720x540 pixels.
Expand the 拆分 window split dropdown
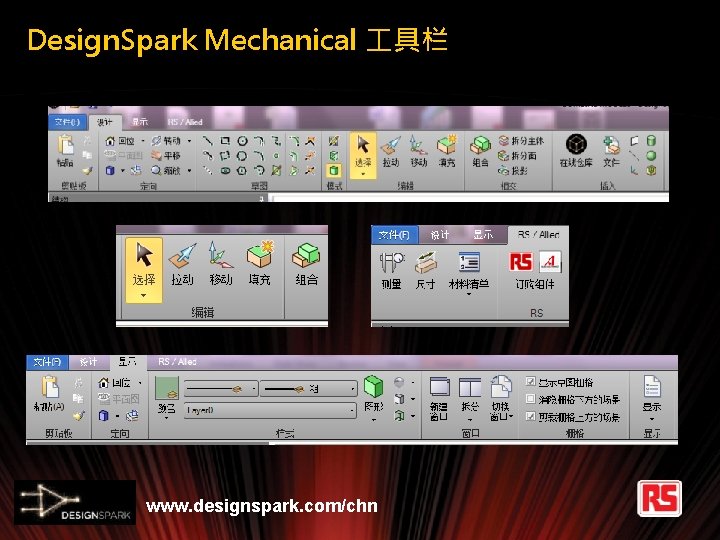tap(470, 420)
